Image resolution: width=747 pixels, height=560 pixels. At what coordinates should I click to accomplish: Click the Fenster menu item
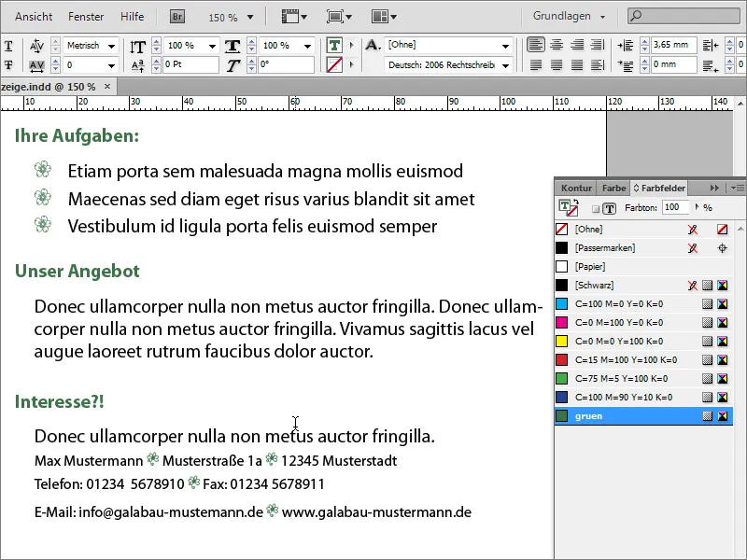tap(86, 15)
